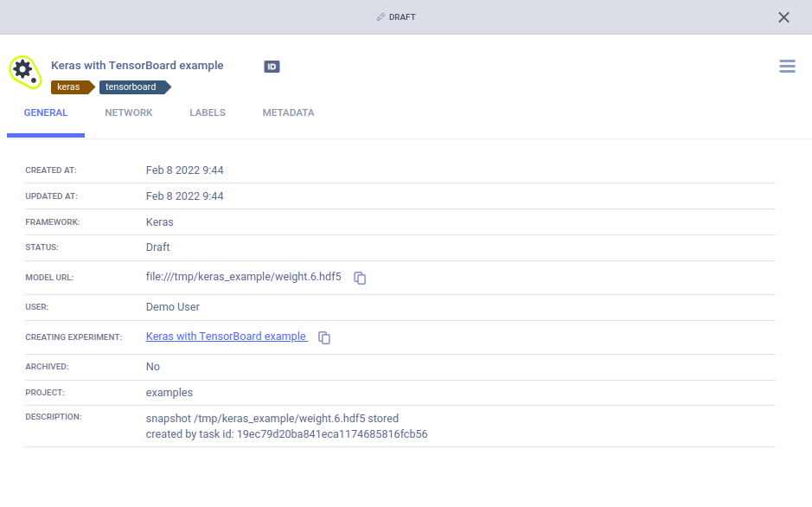Click the ID badge icon
812x507 pixels.
pos(272,67)
